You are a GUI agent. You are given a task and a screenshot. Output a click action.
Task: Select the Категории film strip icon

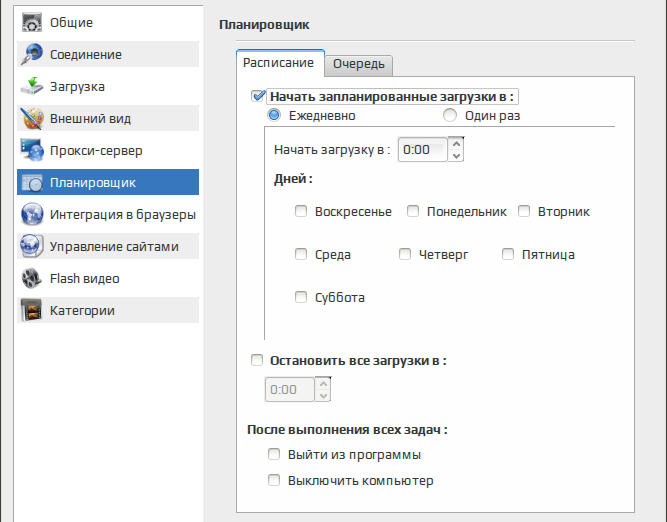click(x=32, y=310)
